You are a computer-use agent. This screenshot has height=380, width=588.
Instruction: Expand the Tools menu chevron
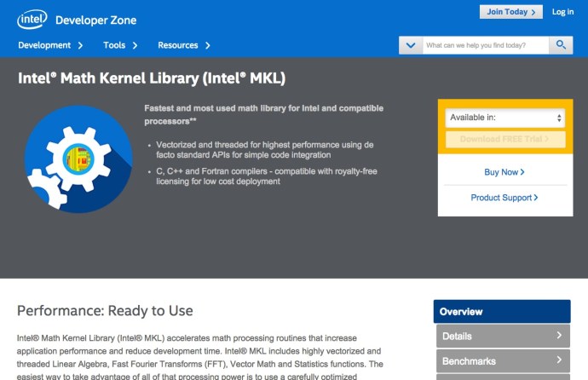click(x=135, y=45)
